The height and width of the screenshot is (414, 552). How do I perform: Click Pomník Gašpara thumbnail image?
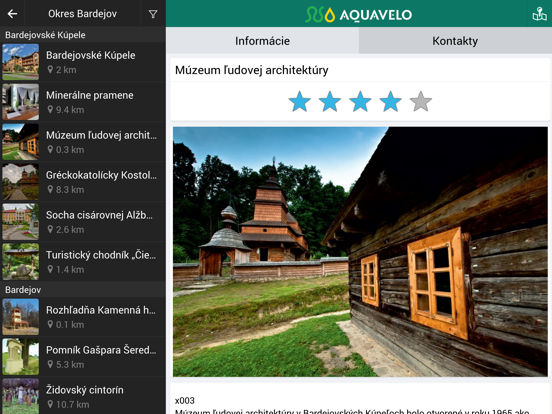[21, 357]
